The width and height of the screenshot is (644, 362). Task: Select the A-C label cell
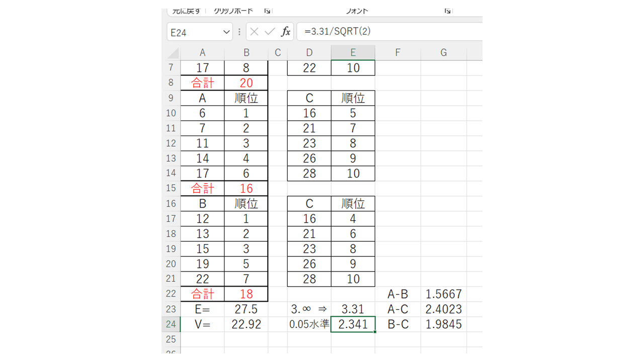[397, 309]
